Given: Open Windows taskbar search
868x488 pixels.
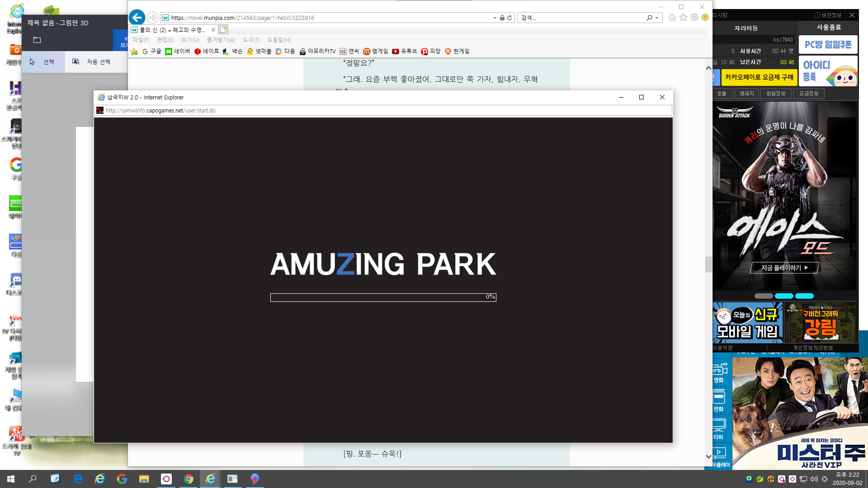Looking at the screenshot, I should (33, 479).
